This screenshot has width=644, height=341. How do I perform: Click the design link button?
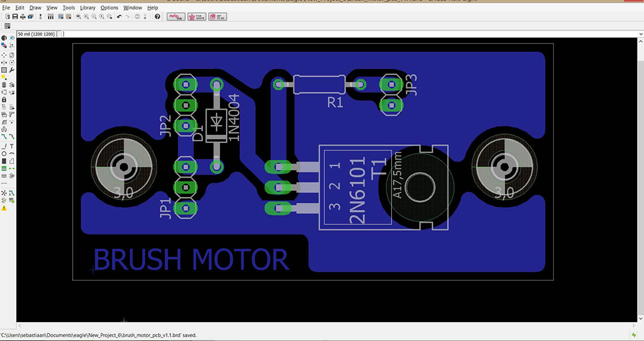pos(176,16)
